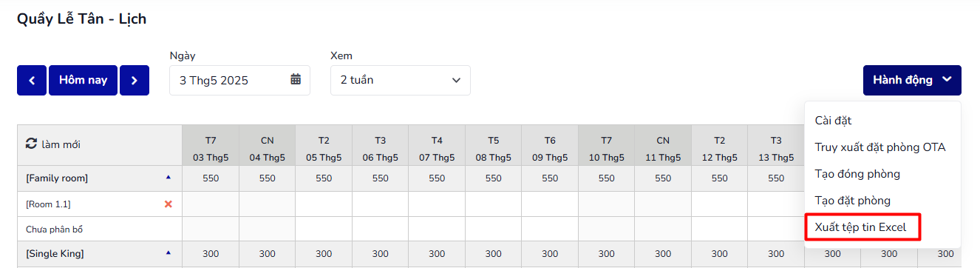Click Xuất tệp tin Excel

pyautogui.click(x=861, y=227)
